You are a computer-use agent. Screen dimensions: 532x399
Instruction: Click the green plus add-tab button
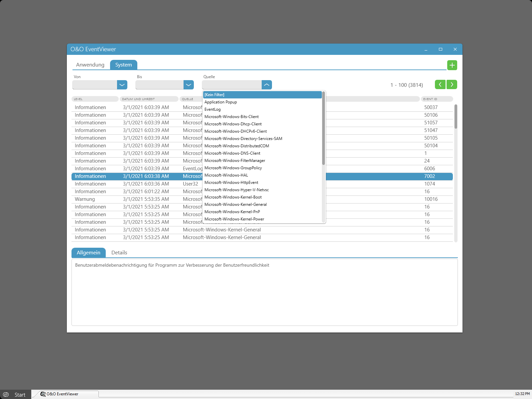pos(452,65)
